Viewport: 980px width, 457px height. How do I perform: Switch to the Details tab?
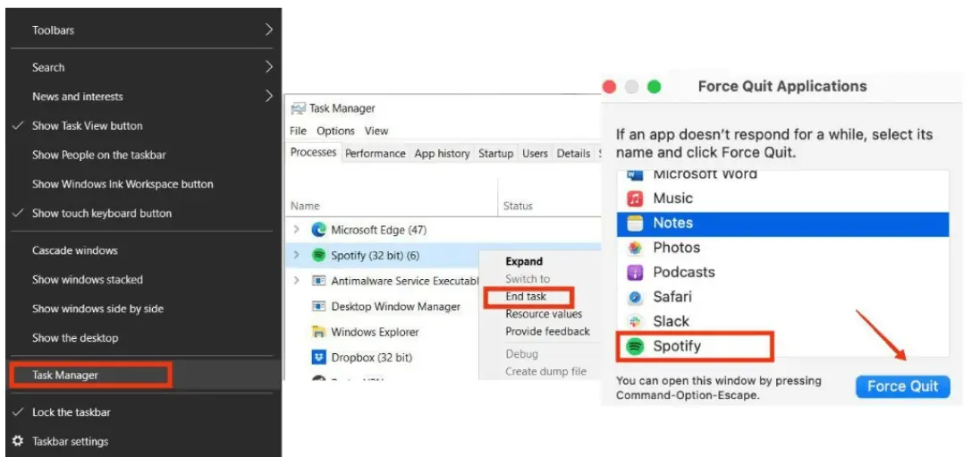coord(573,153)
